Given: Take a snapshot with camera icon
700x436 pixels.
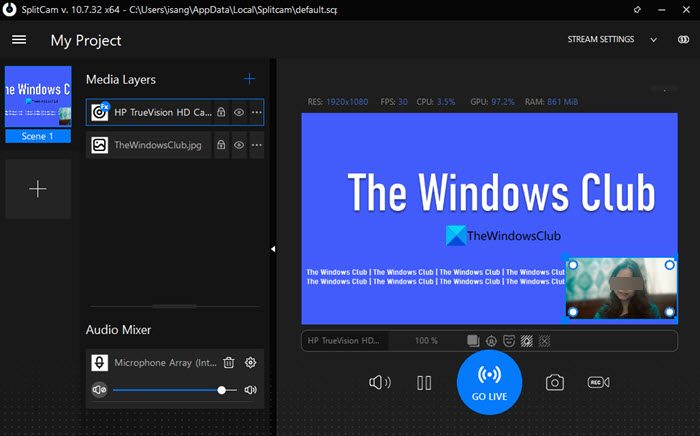Looking at the screenshot, I should 554,382.
